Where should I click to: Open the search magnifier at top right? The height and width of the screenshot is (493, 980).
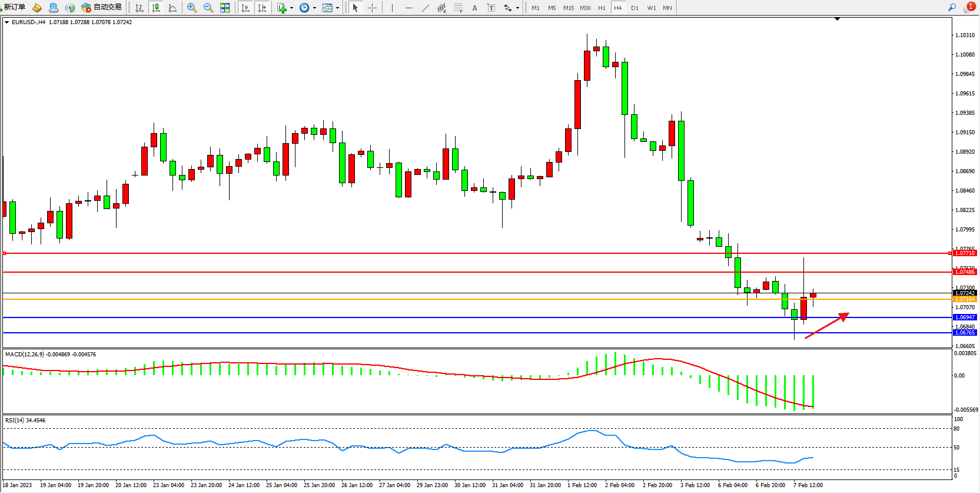pos(952,8)
